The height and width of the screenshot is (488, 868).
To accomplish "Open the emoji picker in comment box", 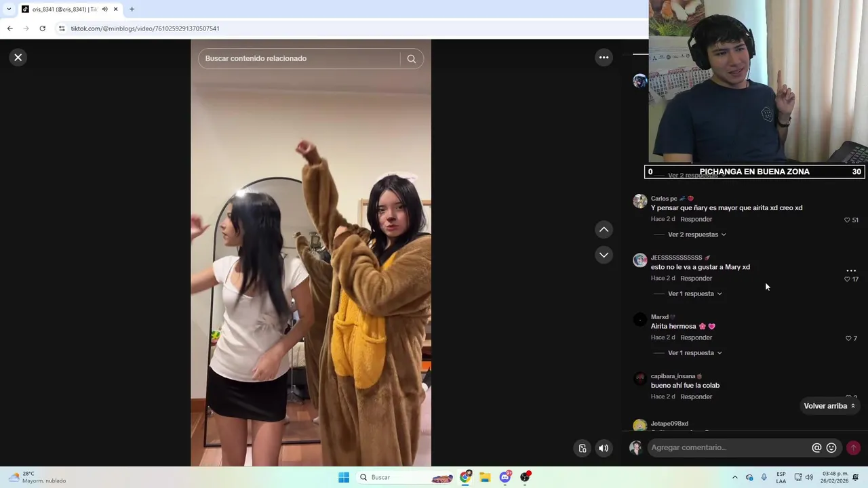I will coord(831,447).
